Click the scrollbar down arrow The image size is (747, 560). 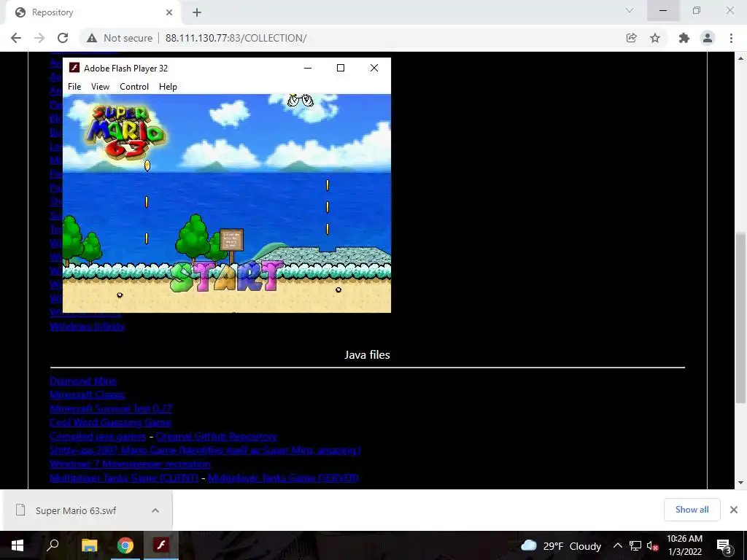[x=741, y=483]
